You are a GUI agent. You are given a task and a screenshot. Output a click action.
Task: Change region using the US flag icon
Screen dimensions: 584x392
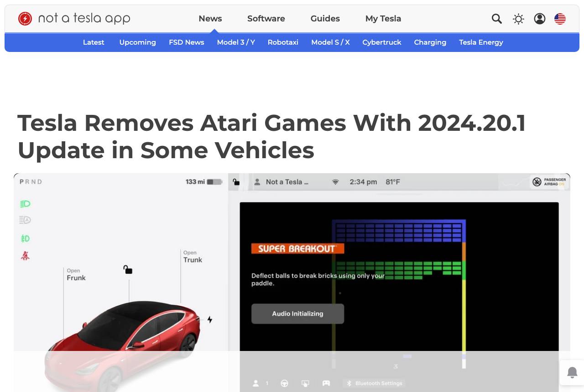tap(560, 19)
